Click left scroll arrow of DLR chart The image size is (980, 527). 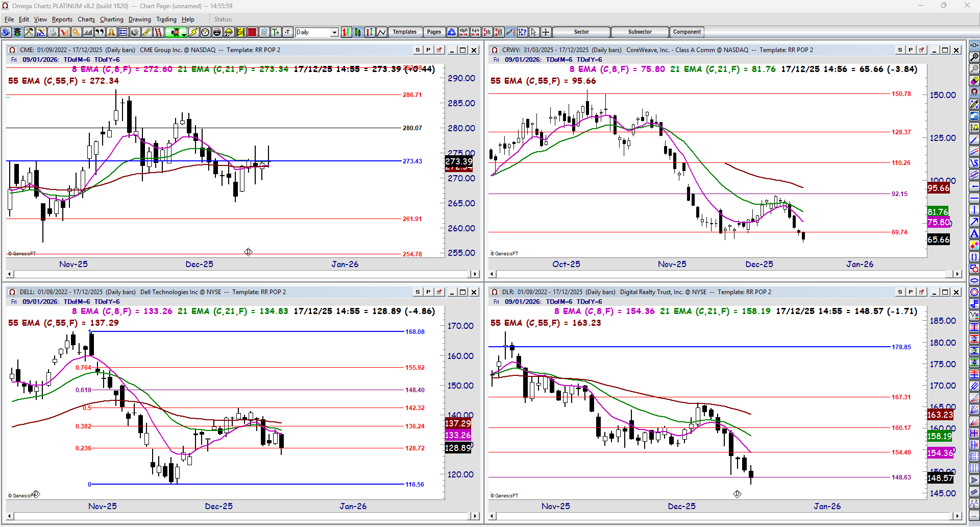(492, 516)
